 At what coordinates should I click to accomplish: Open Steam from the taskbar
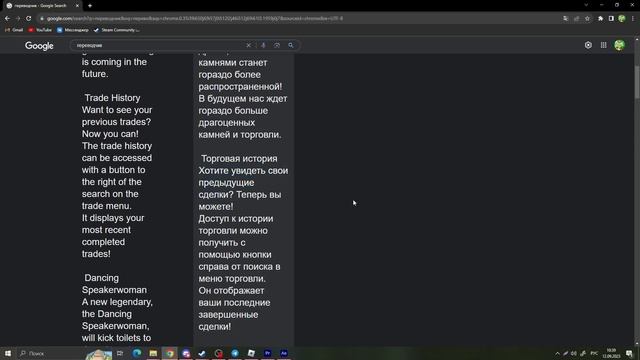(202, 353)
